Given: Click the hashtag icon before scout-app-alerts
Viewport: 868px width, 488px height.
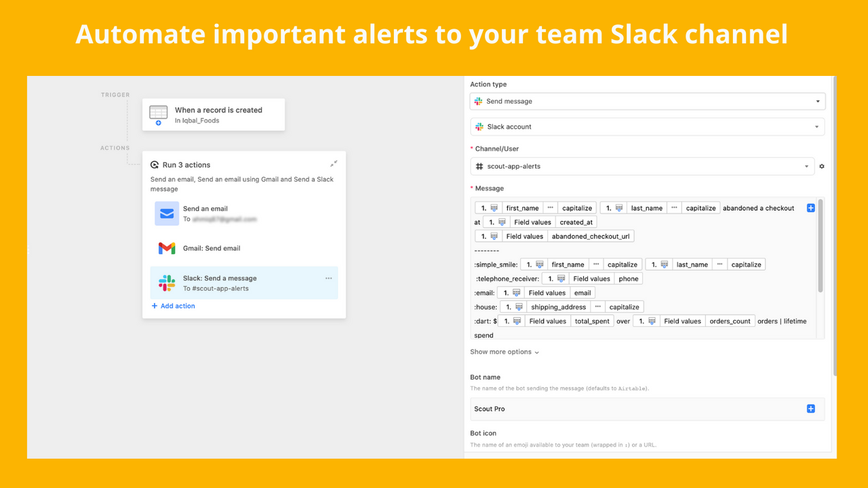Looking at the screenshot, I should click(x=479, y=165).
